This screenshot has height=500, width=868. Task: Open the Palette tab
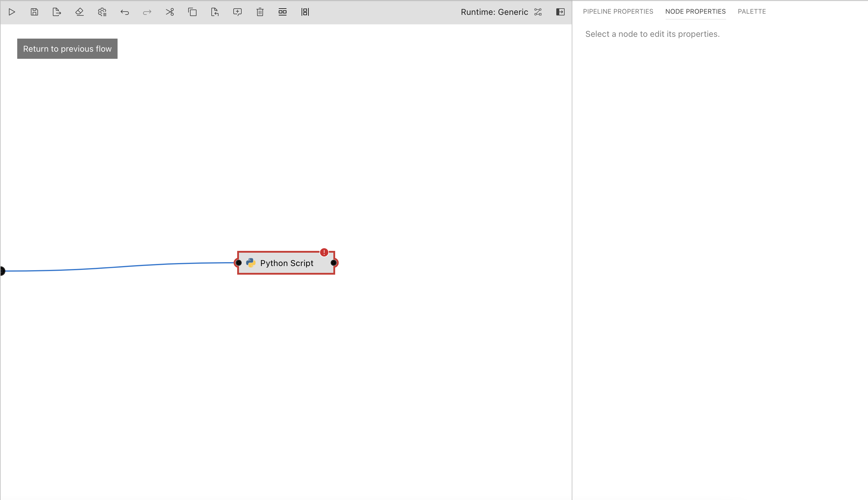(x=752, y=11)
